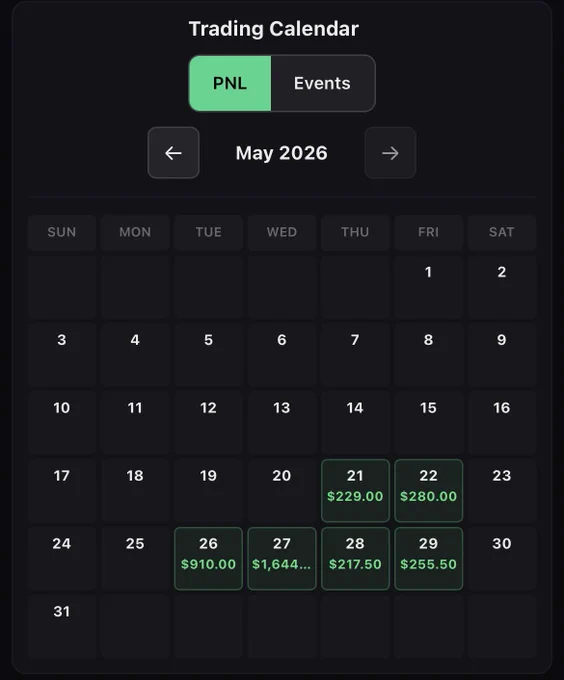Pick day 20 on the calendar
Image resolution: width=564 pixels, height=680 pixels.
(x=282, y=490)
